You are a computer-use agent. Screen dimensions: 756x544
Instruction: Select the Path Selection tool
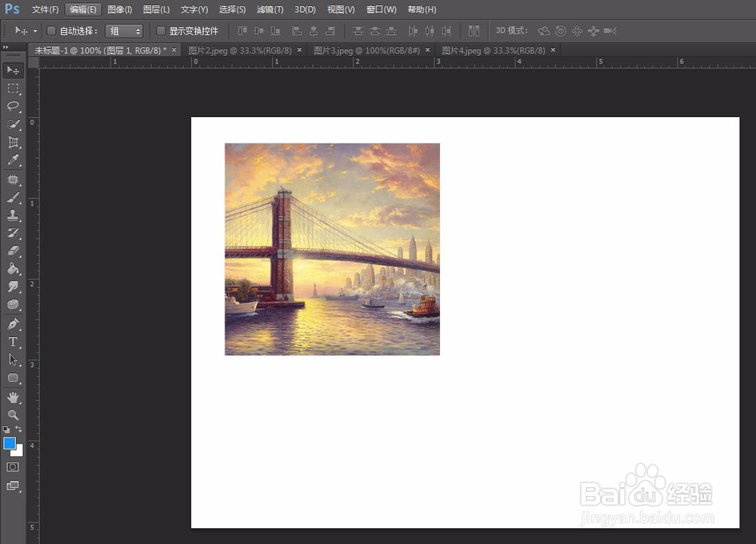point(13,360)
